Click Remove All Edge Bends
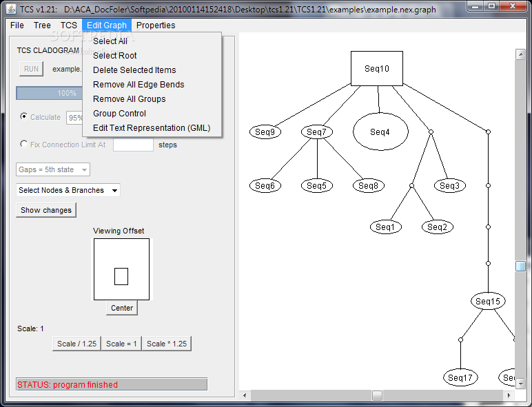The height and width of the screenshot is (407, 532). coord(152,85)
